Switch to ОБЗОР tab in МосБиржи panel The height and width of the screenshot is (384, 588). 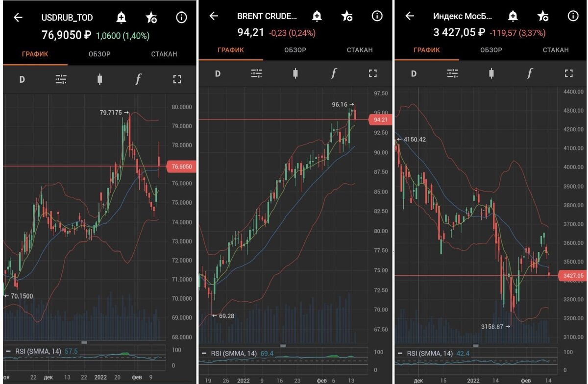491,50
